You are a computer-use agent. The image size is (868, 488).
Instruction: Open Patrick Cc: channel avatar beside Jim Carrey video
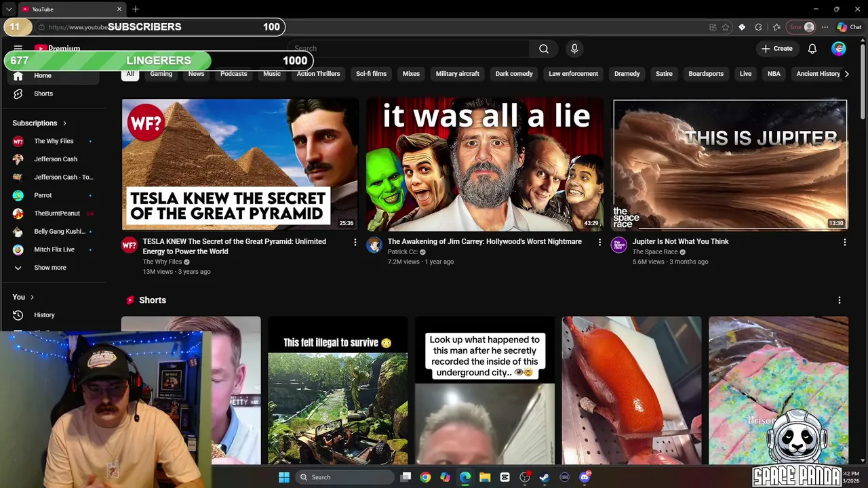(374, 245)
